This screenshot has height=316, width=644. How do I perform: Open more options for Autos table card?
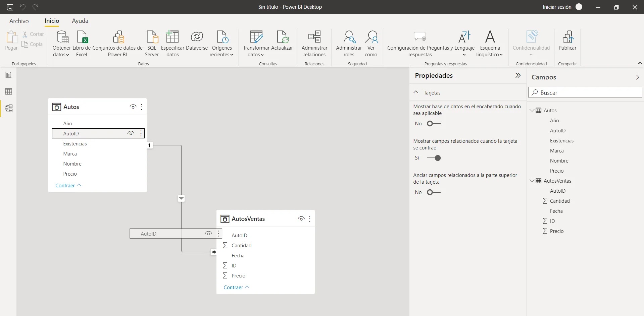142,107
